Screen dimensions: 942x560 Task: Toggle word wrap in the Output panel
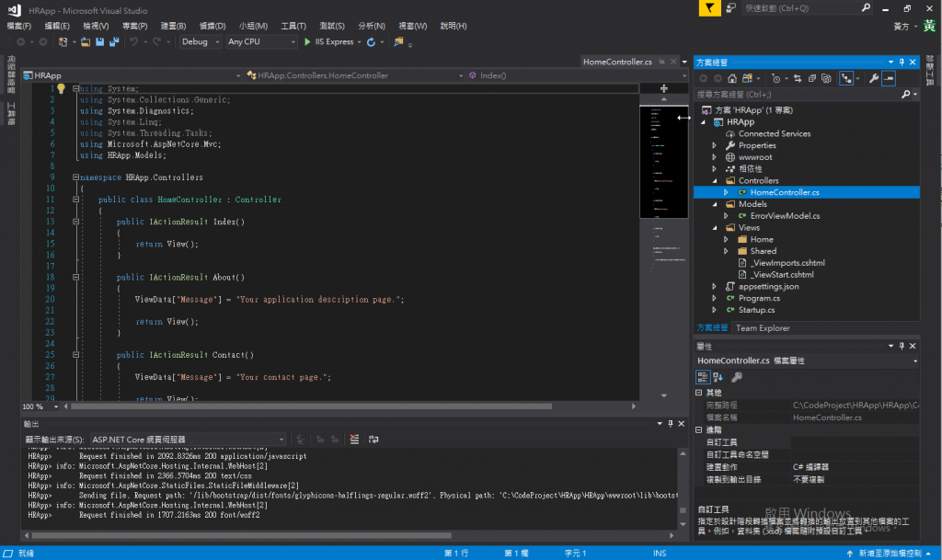click(373, 440)
